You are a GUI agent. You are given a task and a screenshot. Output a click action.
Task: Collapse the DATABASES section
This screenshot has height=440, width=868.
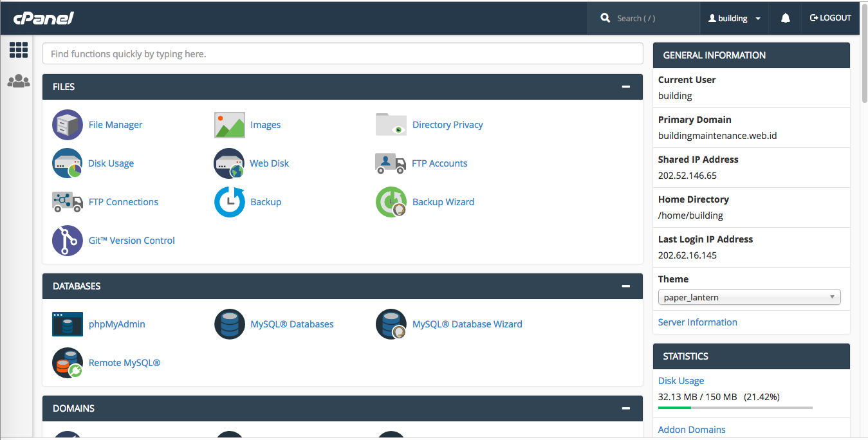626,286
